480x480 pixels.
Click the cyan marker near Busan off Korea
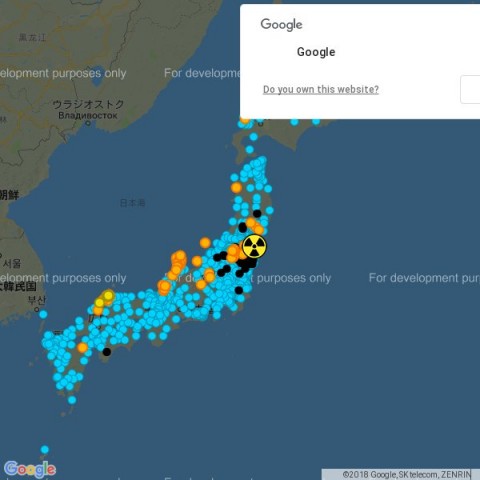43,314
